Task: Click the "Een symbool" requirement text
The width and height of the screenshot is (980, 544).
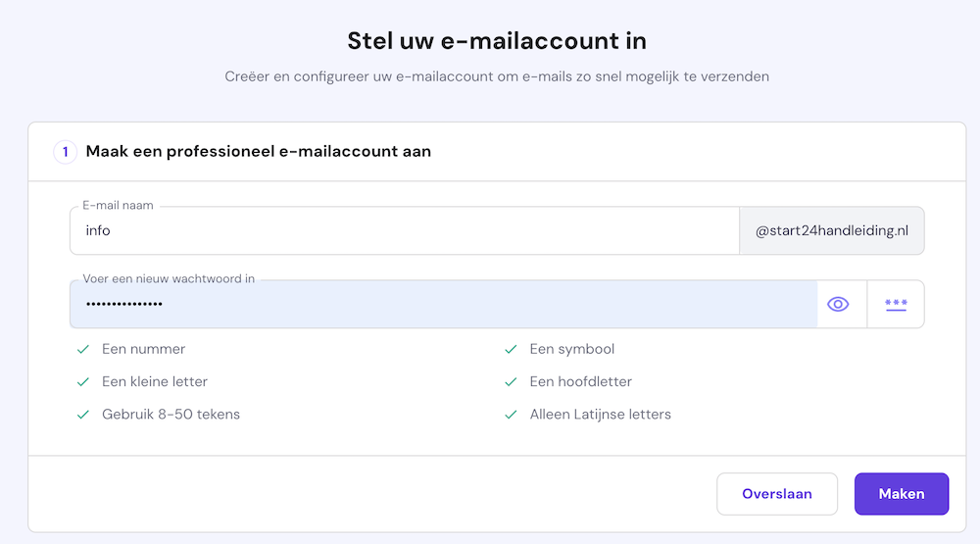Action: (572, 349)
